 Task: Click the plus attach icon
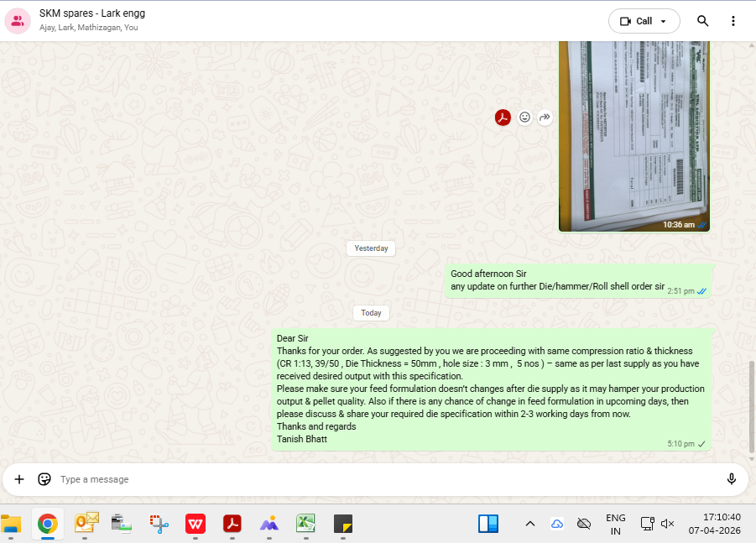click(x=19, y=479)
